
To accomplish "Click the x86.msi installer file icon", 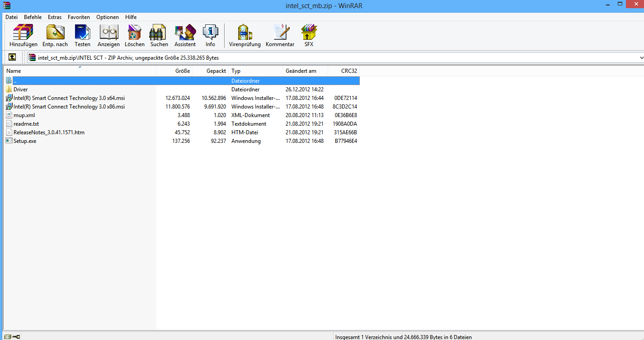I will coord(9,106).
